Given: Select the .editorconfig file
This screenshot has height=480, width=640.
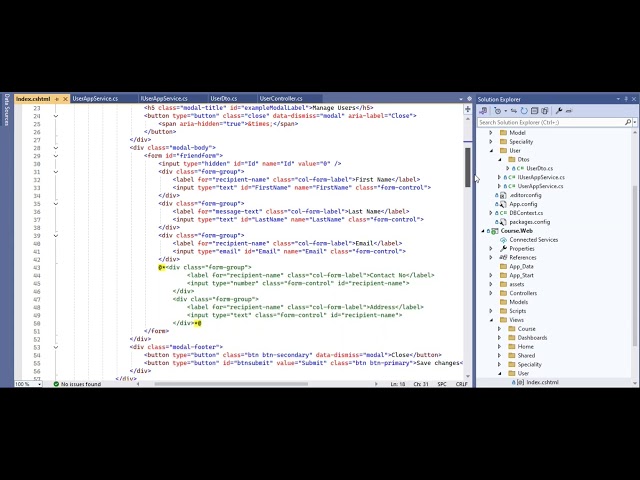Looking at the screenshot, I should 525,195.
